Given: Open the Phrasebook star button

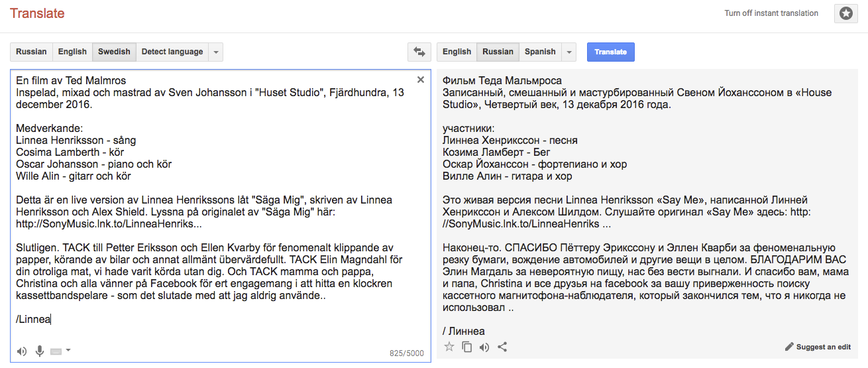Looking at the screenshot, I should point(846,13).
